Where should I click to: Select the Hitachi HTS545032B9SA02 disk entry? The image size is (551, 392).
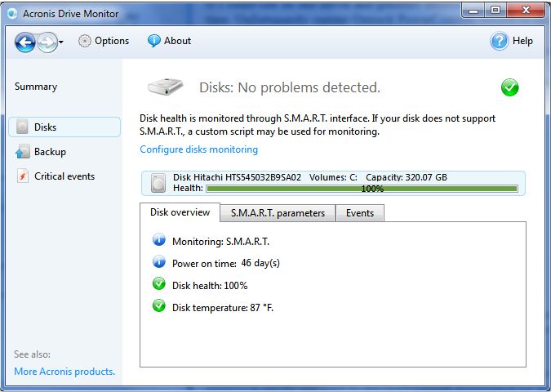pos(237,177)
